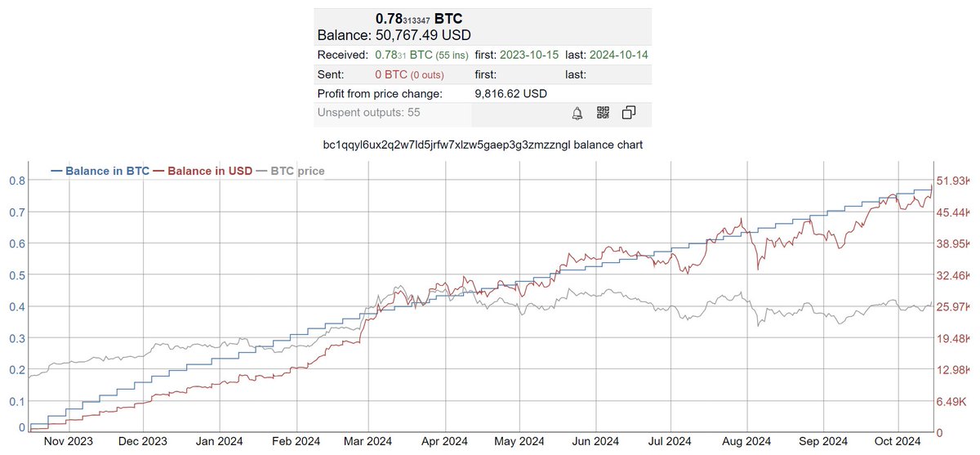This screenshot has width=980, height=455.
Task: Click the Profit from price change label
Action: (x=380, y=93)
